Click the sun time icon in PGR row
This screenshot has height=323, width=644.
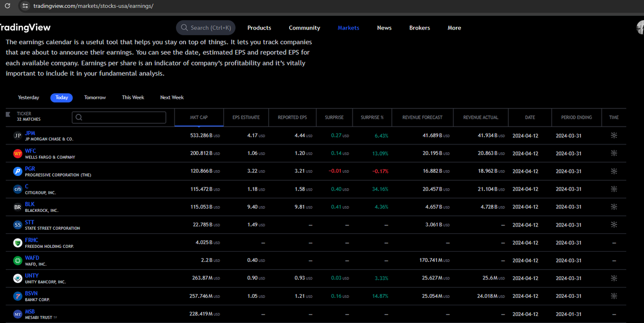click(x=614, y=171)
